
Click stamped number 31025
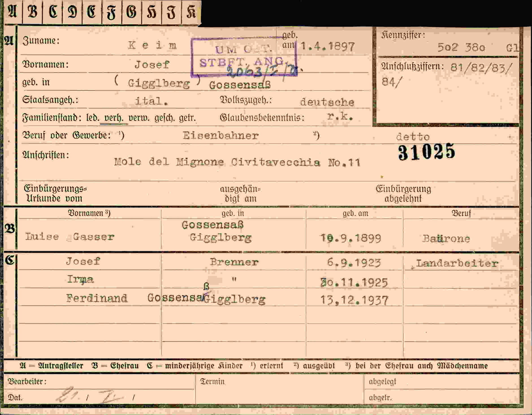click(426, 152)
